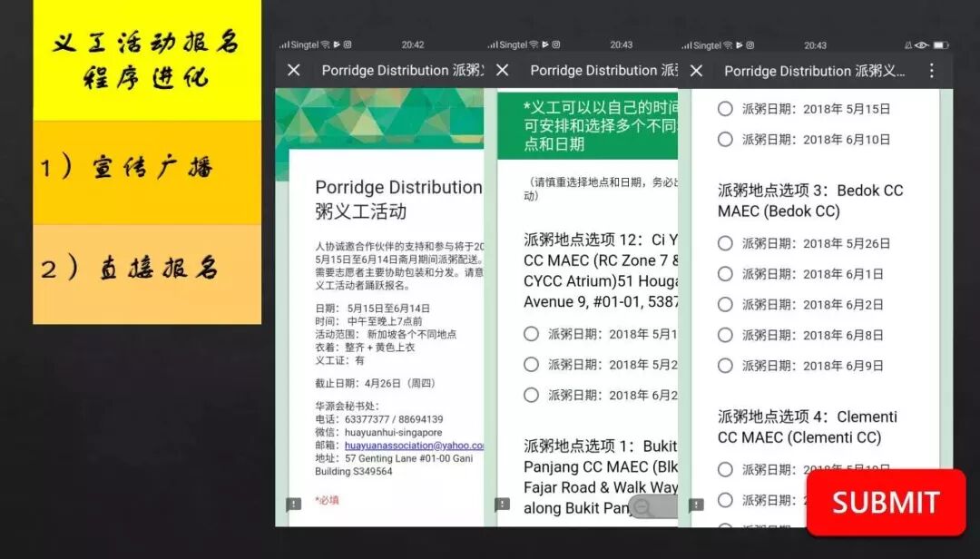980x559 pixels.
Task: Click the address '57 Genting Lane #01-00 Gani'
Action: click(x=408, y=458)
